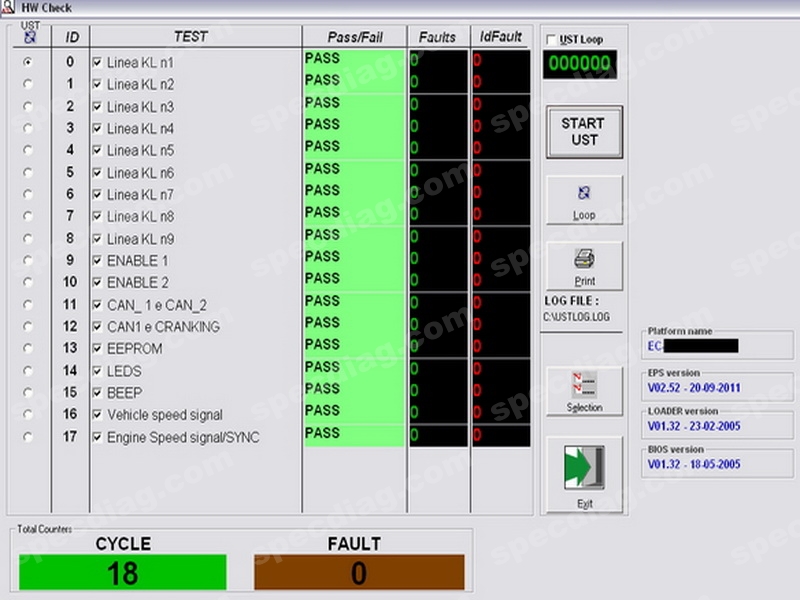
Task: Click the brown FAULT counter display
Action: 358,573
